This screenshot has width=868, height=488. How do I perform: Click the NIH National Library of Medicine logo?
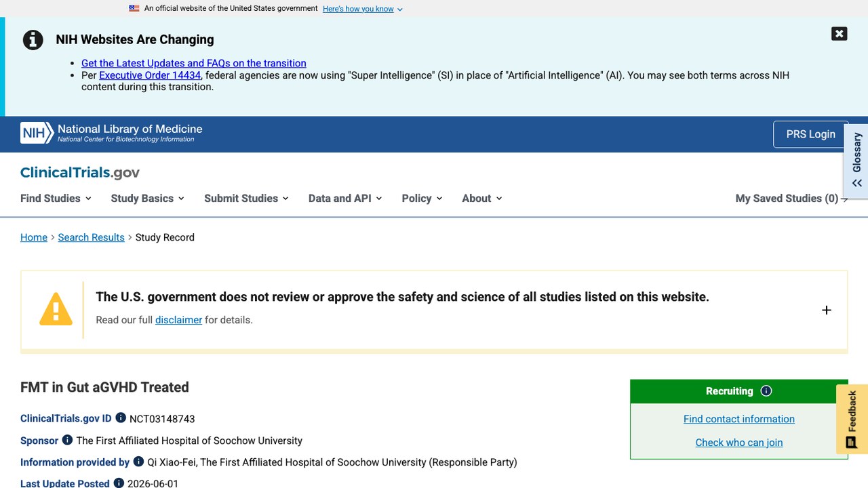click(x=111, y=133)
